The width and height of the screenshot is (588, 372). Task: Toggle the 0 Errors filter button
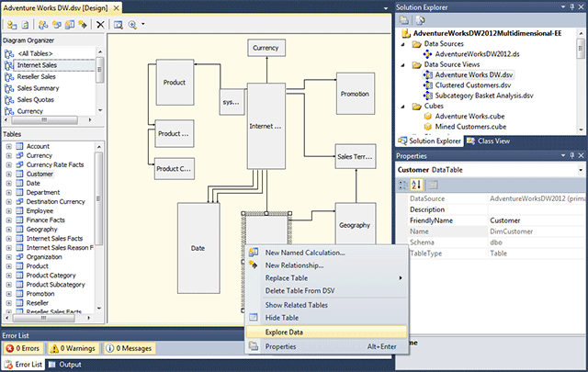click(25, 349)
